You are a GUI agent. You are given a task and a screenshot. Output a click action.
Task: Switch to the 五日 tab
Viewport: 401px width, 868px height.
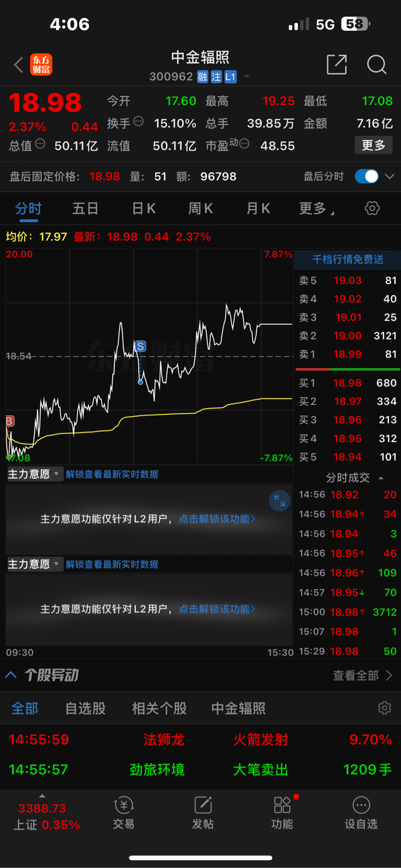pos(85,209)
